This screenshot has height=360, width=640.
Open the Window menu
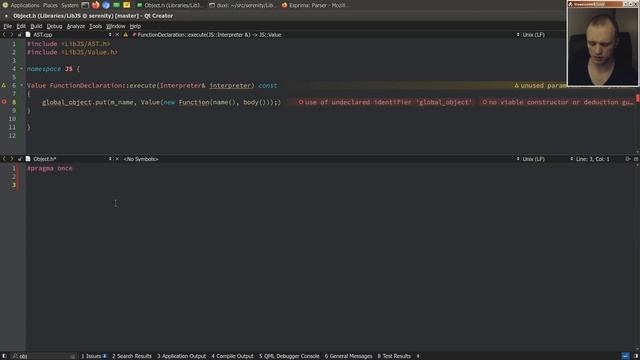pyautogui.click(x=116, y=26)
